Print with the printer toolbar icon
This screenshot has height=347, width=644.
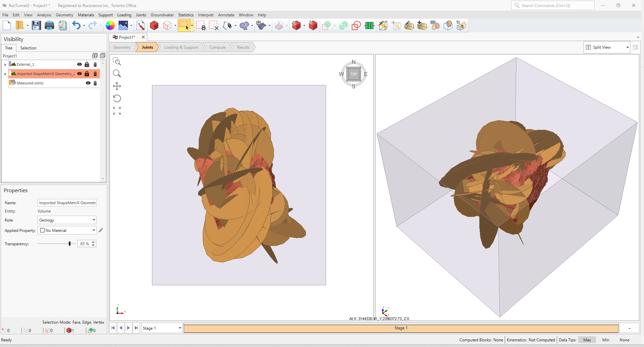coord(49,25)
